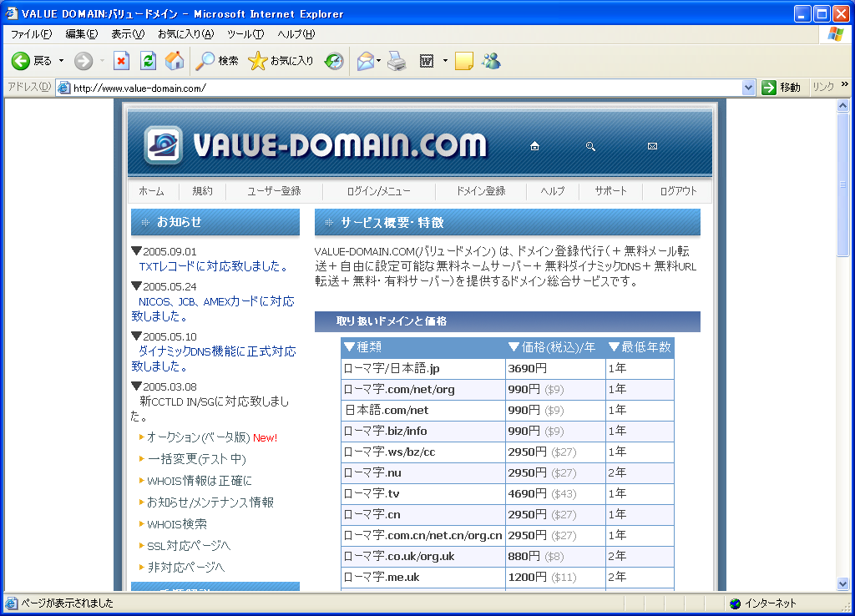Viewport: 855px width, 616px height.
Task: Click the Forward arrow button
Action: (x=83, y=61)
